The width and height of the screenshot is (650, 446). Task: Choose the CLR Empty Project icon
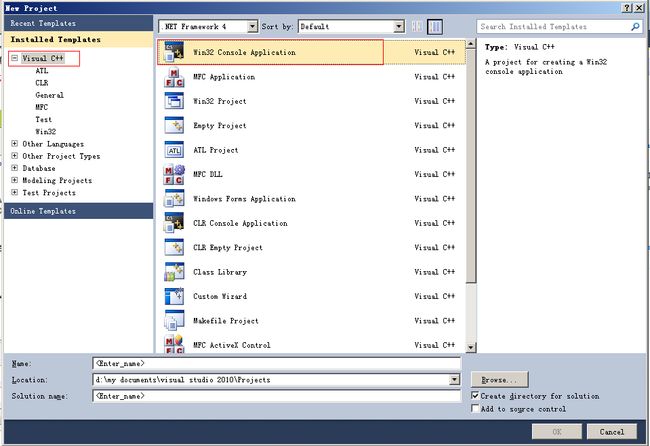point(174,247)
